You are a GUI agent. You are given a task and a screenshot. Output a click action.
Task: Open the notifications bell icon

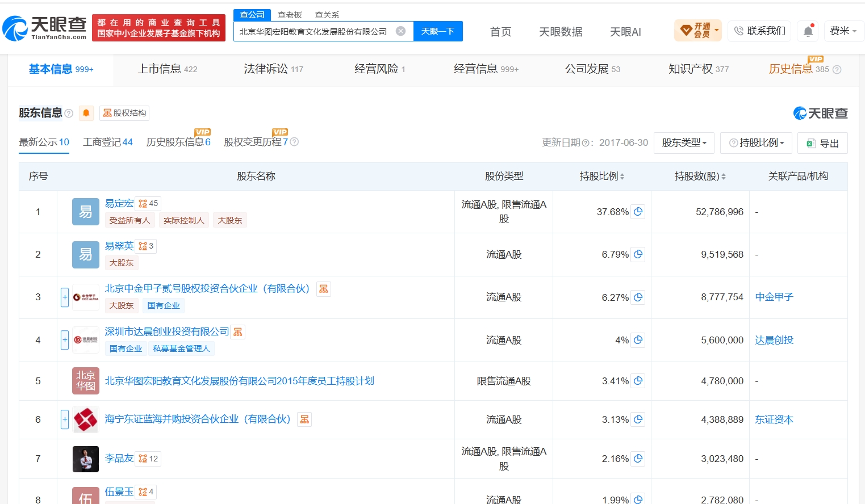coord(808,31)
